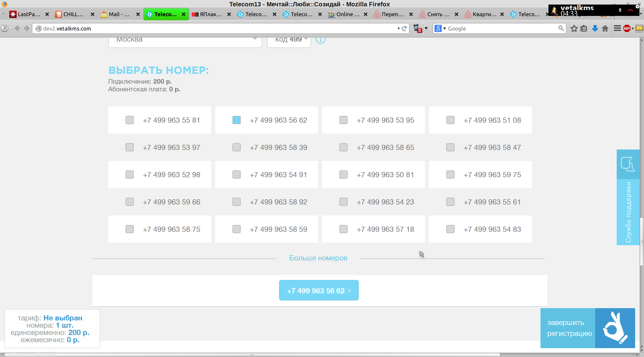Screen dimensions: 644x357
Task: Remove selected number +7 499 963 56 62 chip
Action: point(349,291)
